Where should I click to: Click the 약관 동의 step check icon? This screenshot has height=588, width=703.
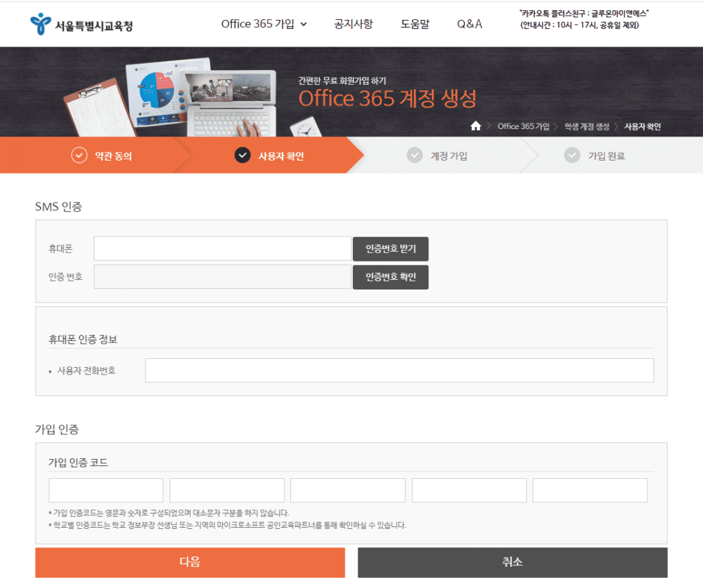[x=80, y=156]
